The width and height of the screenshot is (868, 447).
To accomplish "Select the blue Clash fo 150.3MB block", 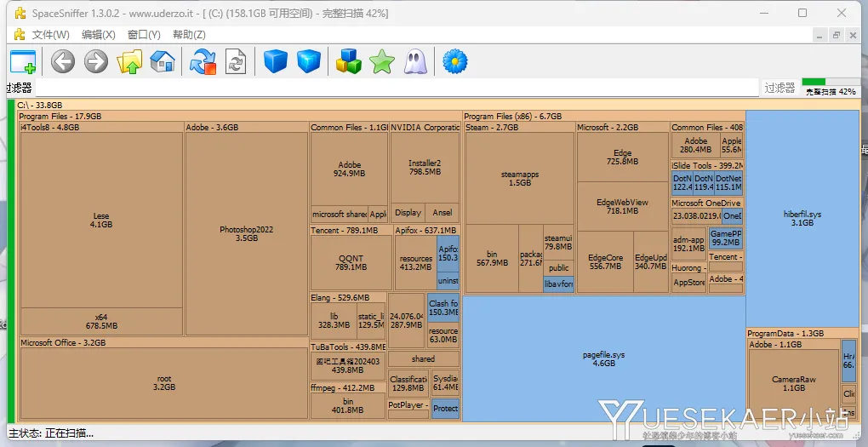I will coord(443,307).
